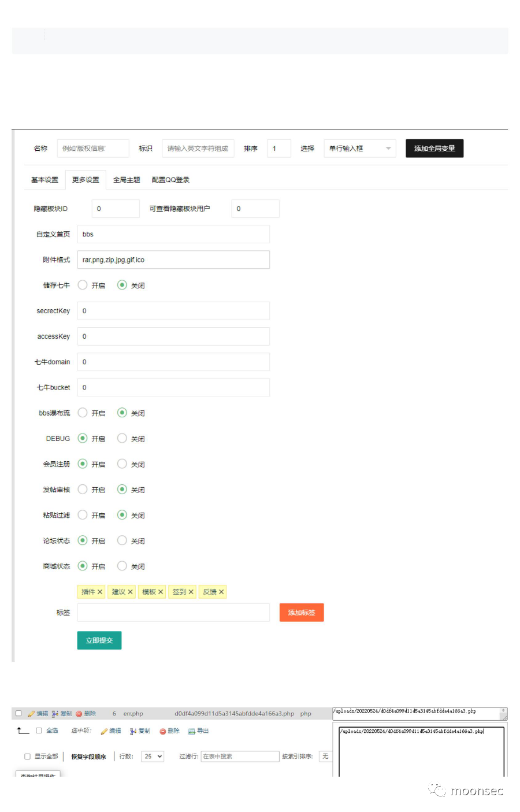
Task: Click the 七牛domain input field
Action: [x=173, y=362]
